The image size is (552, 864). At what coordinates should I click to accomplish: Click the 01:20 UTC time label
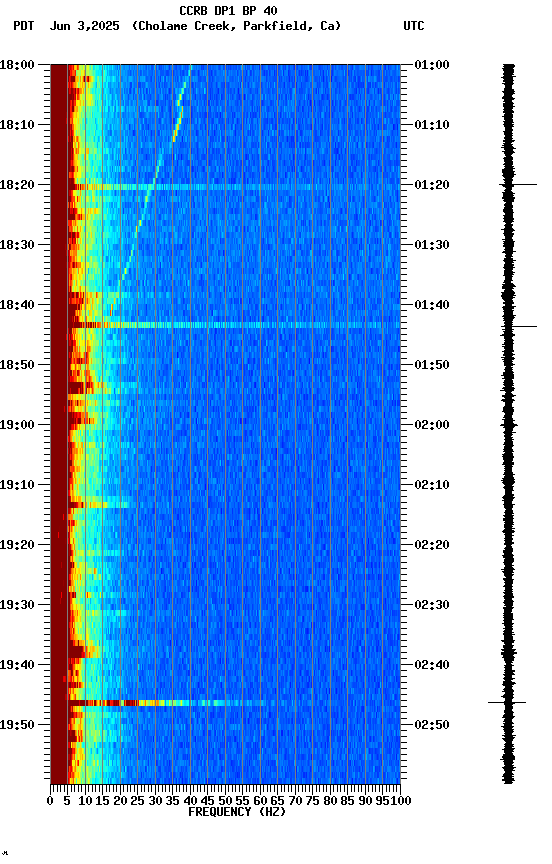point(432,185)
